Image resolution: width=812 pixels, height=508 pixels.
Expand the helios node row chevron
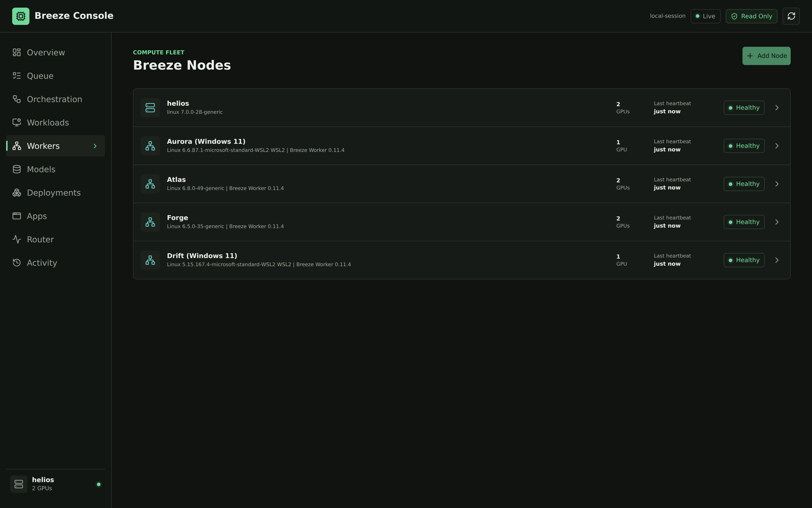777,107
